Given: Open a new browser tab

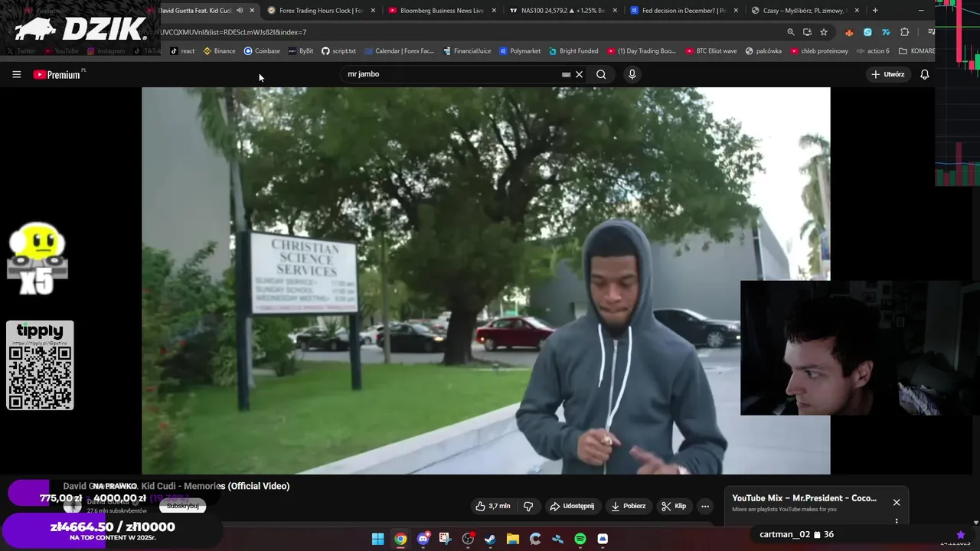Looking at the screenshot, I should 875,11.
